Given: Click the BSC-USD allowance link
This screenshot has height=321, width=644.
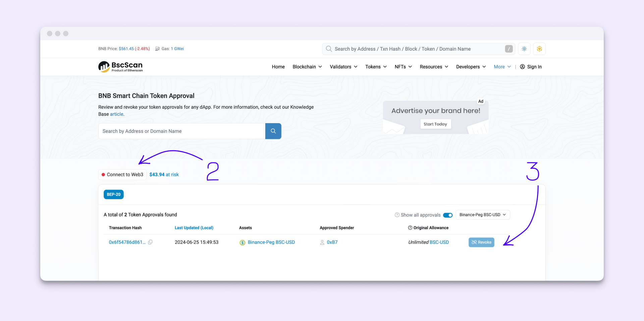Looking at the screenshot, I should (x=439, y=242).
